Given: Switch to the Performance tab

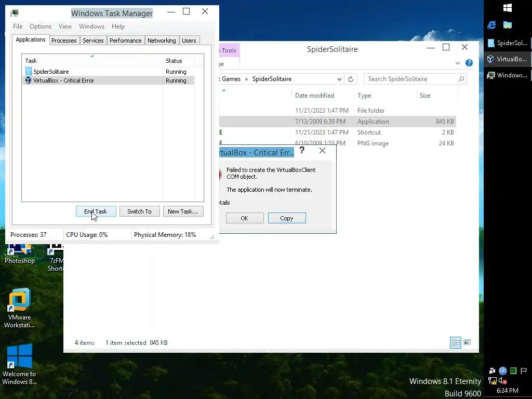Looking at the screenshot, I should (x=126, y=41).
